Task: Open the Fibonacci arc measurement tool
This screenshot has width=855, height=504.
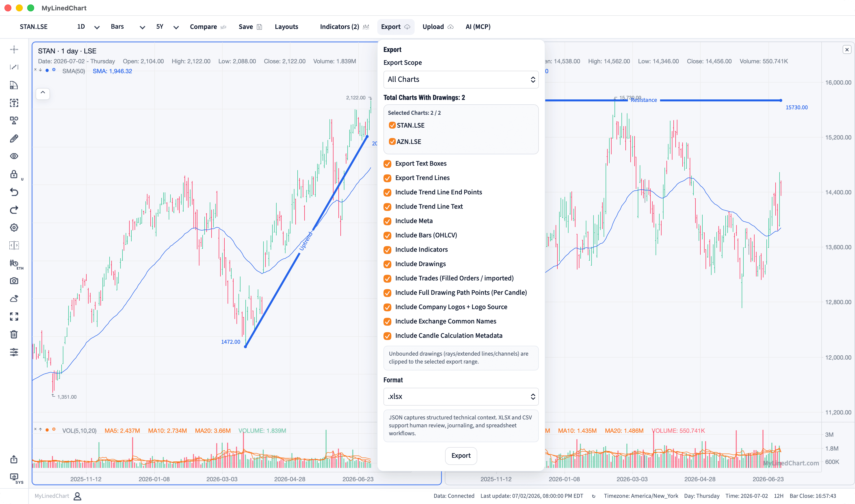Action: (x=14, y=85)
